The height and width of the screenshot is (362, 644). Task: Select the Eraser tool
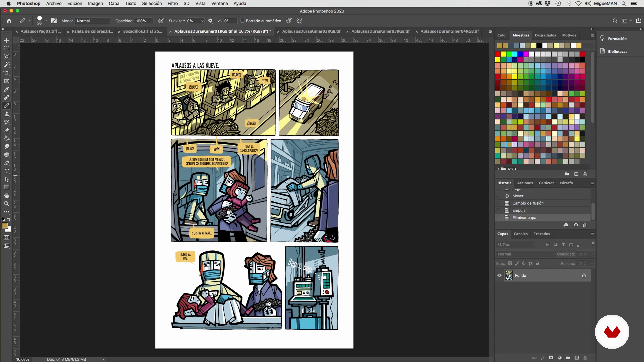coord(7,130)
